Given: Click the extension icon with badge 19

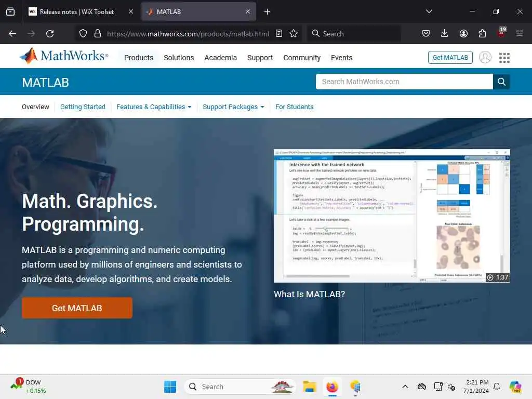Looking at the screenshot, I should click(x=501, y=33).
